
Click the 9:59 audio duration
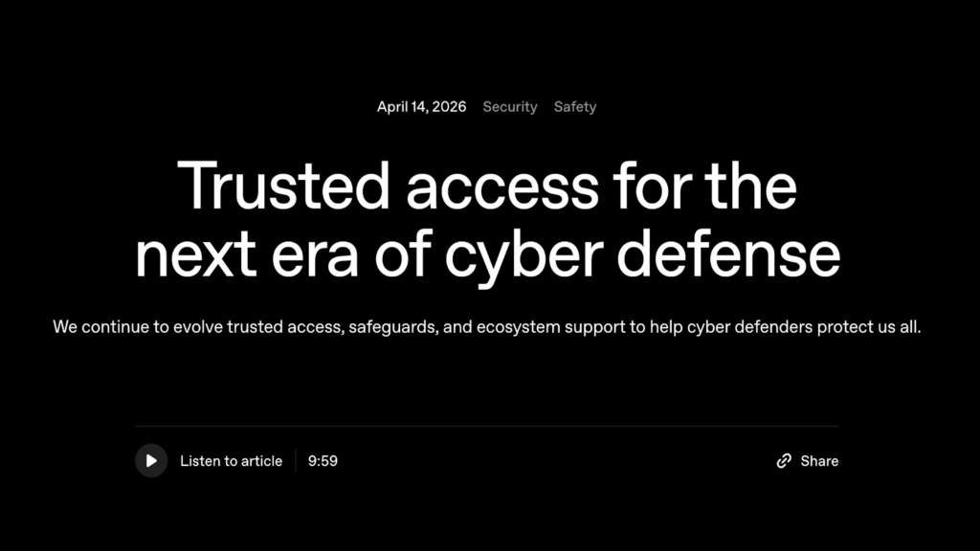323,461
